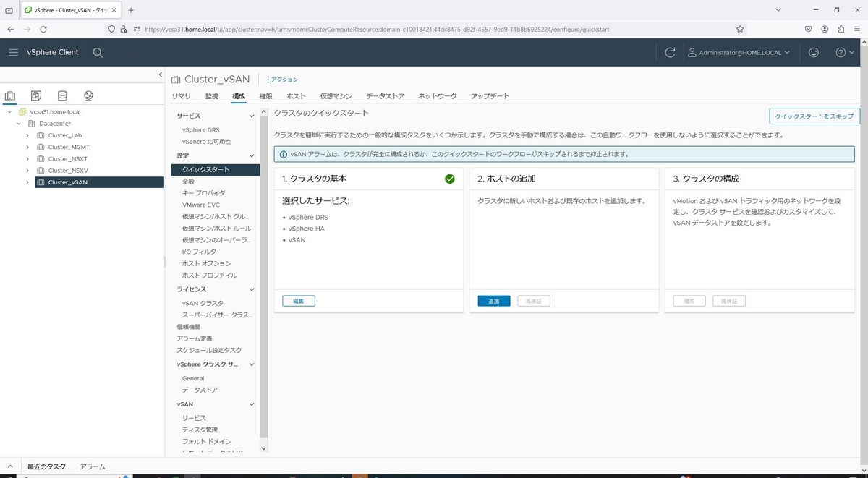Image resolution: width=868 pixels, height=478 pixels.
Task: Switch to Storage inventory view icon
Action: 62,95
